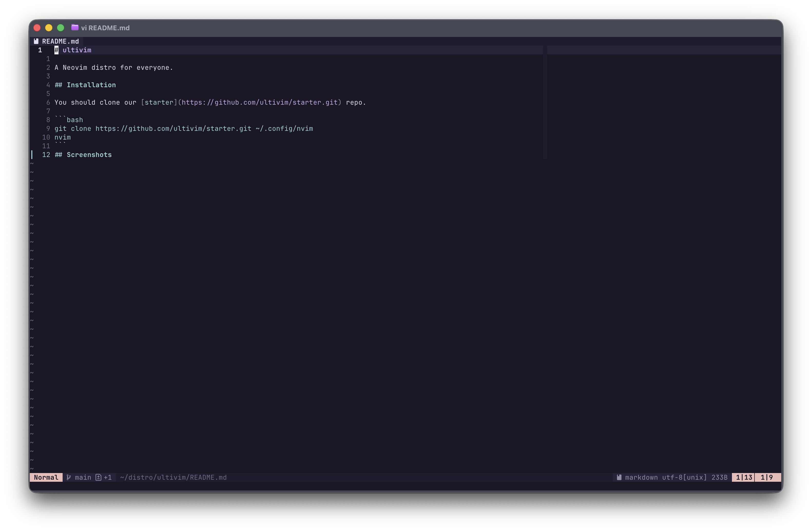Click the purple folder icon in title bar

tap(75, 27)
